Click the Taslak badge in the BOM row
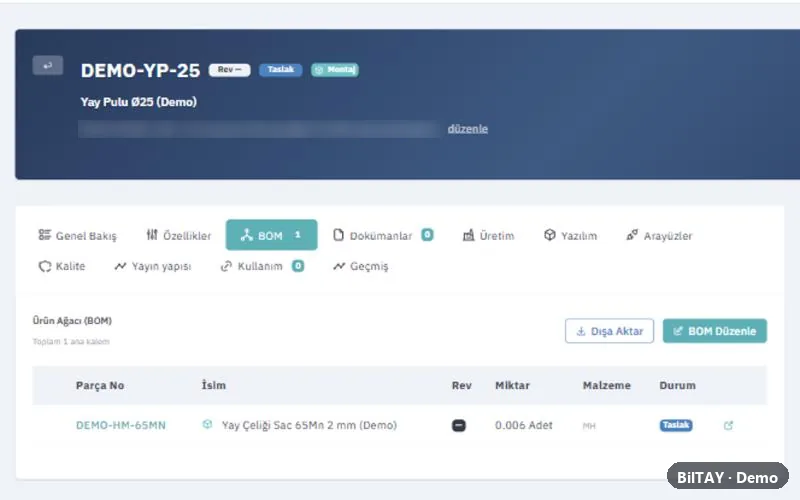 676,425
